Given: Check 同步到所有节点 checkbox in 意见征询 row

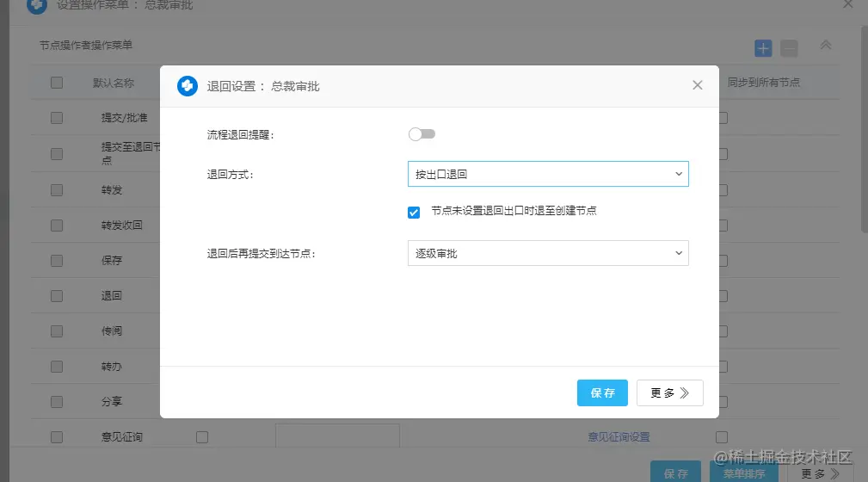Looking at the screenshot, I should (x=722, y=437).
